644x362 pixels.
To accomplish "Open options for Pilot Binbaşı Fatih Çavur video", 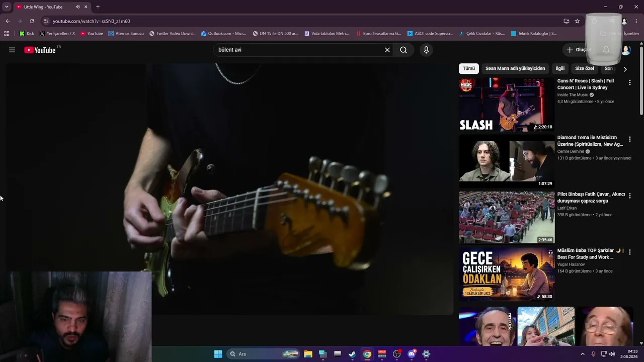I will [x=630, y=196].
